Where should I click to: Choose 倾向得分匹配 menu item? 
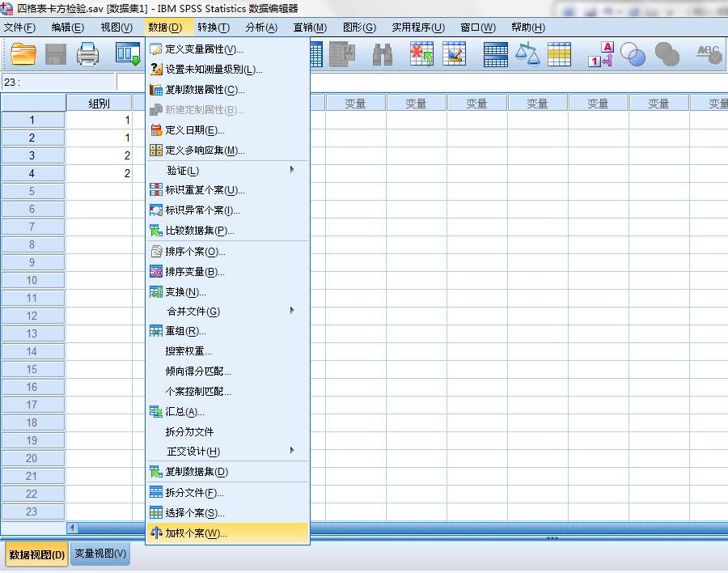227,371
